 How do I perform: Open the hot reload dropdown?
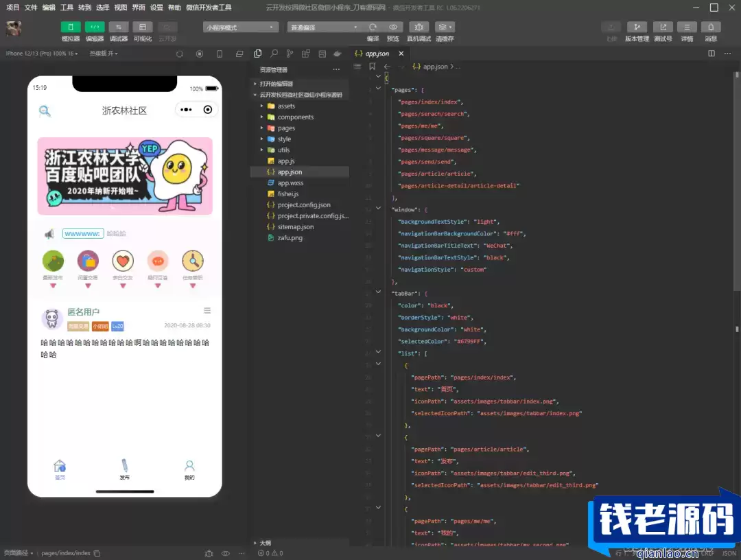(x=104, y=54)
